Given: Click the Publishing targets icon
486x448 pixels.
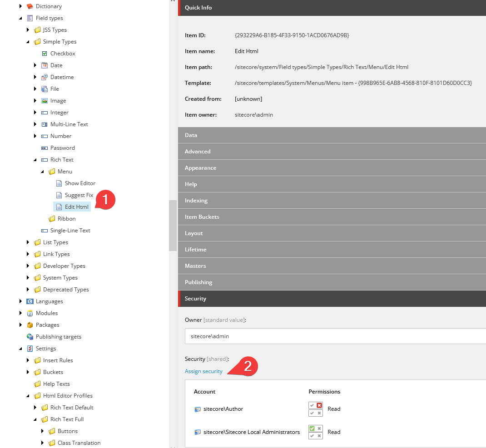Looking at the screenshot, I should point(30,337).
